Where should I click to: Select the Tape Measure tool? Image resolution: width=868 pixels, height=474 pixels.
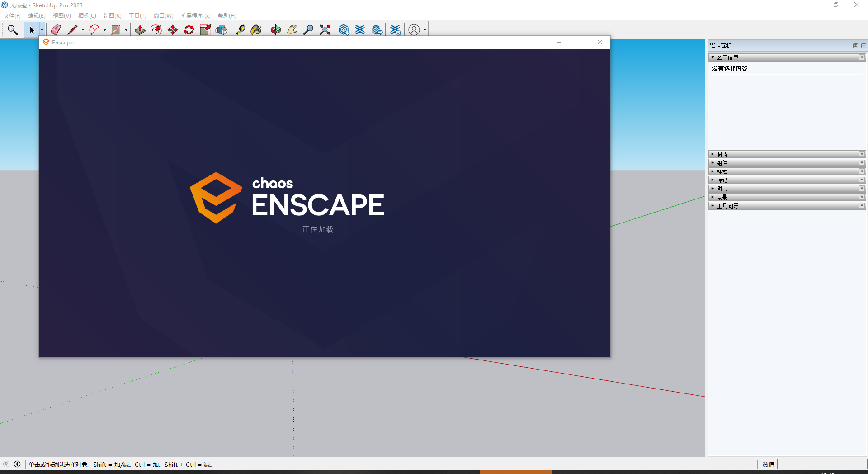[241, 30]
